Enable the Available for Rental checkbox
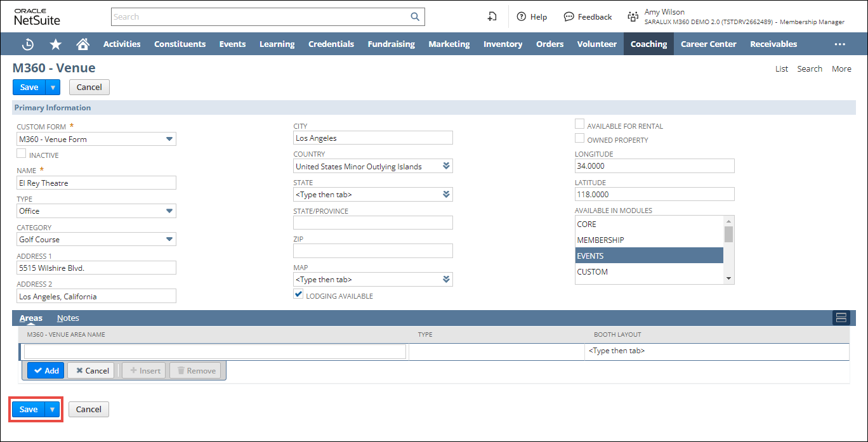Screen dimensions: 868x442 point(579,125)
